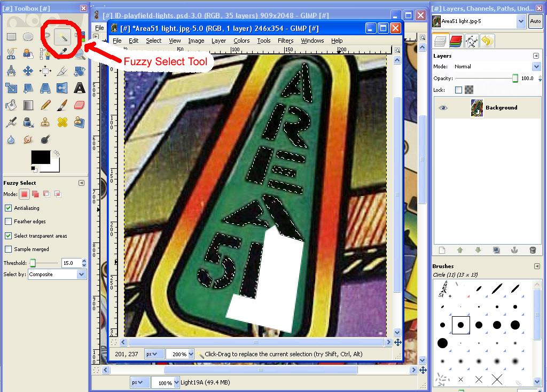Click the Auto button in Layers dock
The height and width of the screenshot is (392, 547).
pos(535,21)
